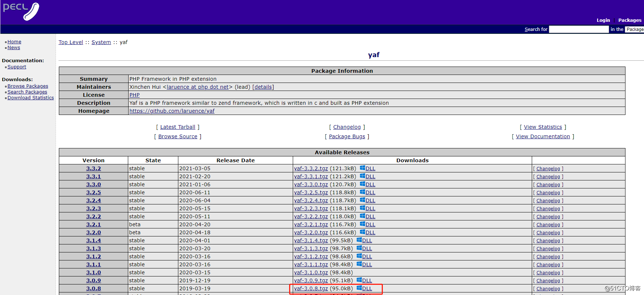
Task: Open version 3.3.2 release page
Action: coord(93,168)
